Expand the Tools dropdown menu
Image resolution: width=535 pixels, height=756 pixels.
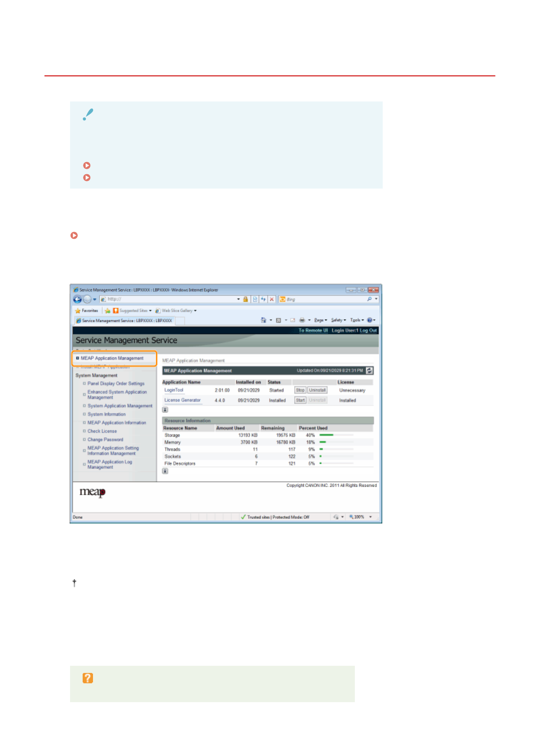click(x=357, y=320)
